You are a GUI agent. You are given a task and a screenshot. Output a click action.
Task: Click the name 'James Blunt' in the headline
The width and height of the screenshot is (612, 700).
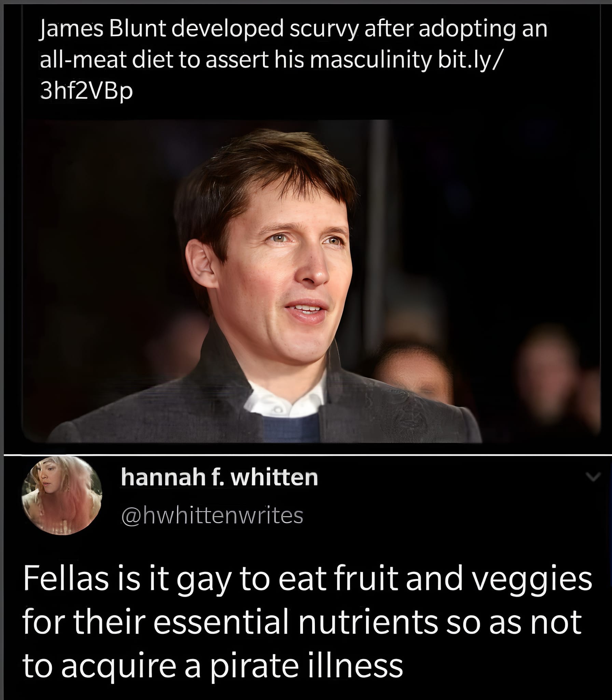[103, 30]
